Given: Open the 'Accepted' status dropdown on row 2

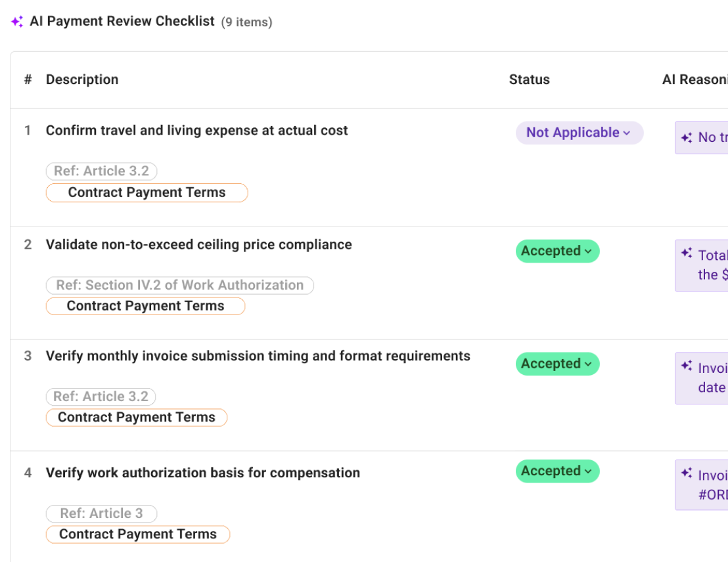Looking at the screenshot, I should [557, 251].
